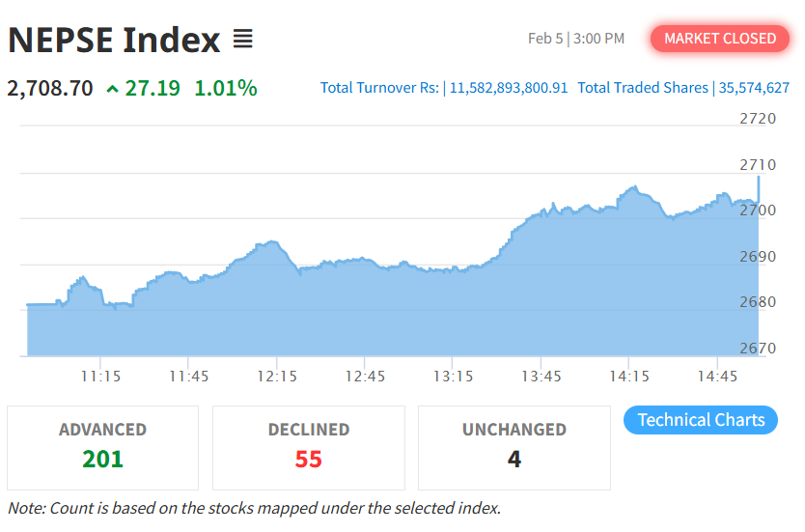The height and width of the screenshot is (532, 805).
Task: Click the 14:45 time label on the chart
Action: pyautogui.click(x=719, y=376)
